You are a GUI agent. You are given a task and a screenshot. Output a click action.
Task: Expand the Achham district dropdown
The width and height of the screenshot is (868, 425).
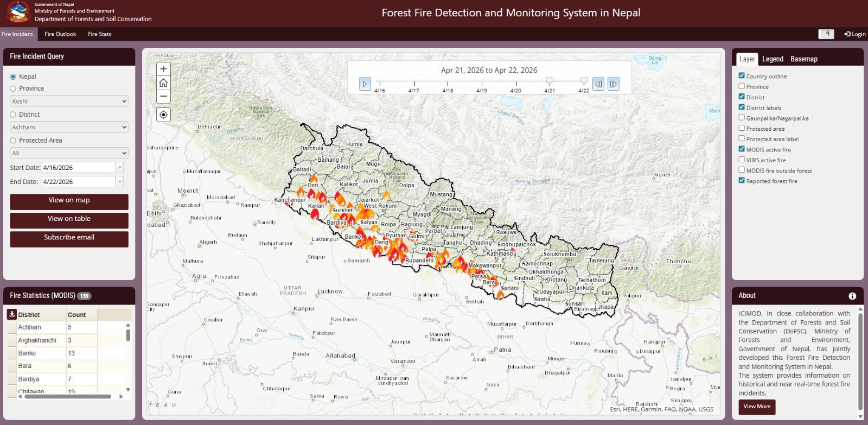pyautogui.click(x=69, y=128)
